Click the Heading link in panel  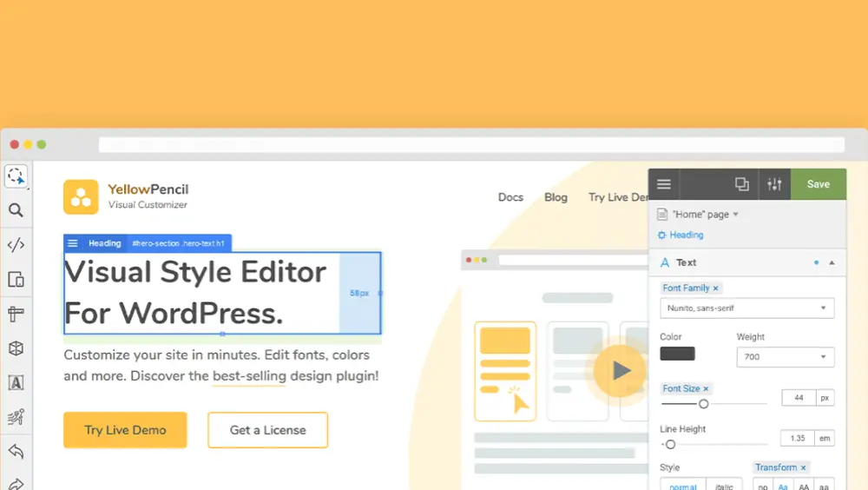tap(687, 235)
